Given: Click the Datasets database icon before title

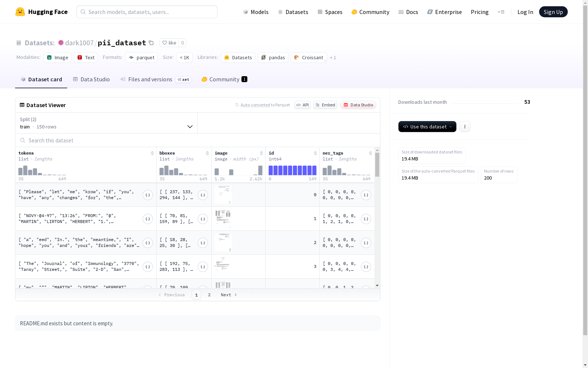Looking at the screenshot, I should (x=19, y=43).
